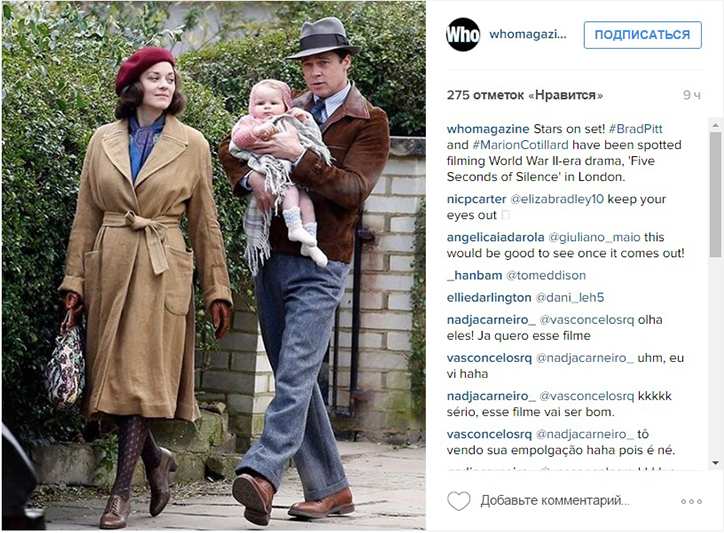
Task: Follow with the ПОДПИСАТЬСЯ button
Action: coord(642,35)
